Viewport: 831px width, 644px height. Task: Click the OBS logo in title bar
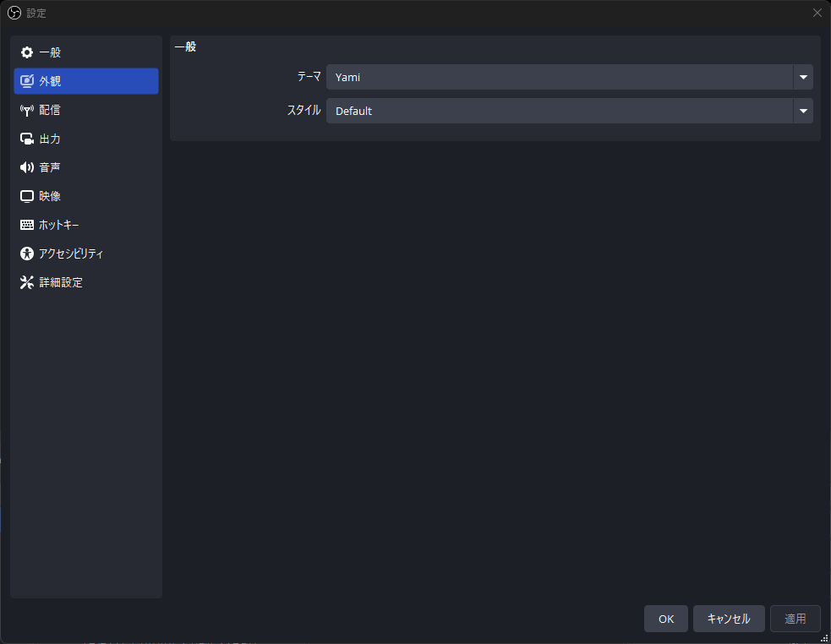pyautogui.click(x=14, y=13)
